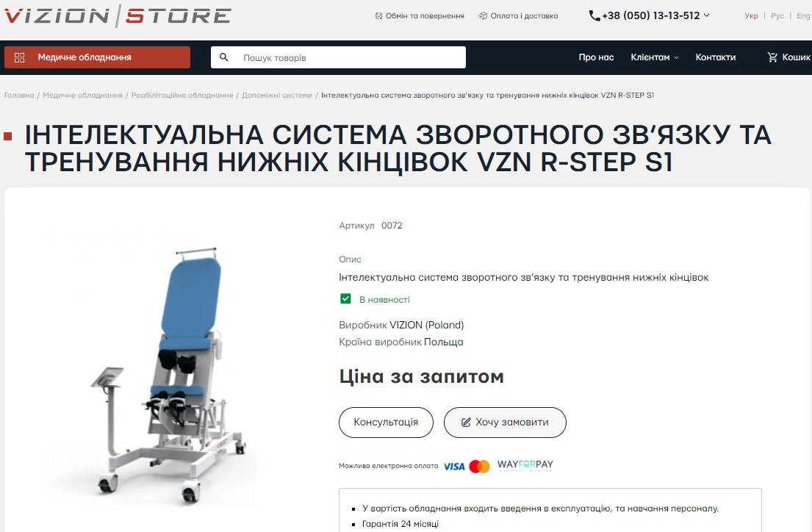This screenshot has height=532, width=812.
Task: Open the Контакти menu item
Action: (715, 57)
